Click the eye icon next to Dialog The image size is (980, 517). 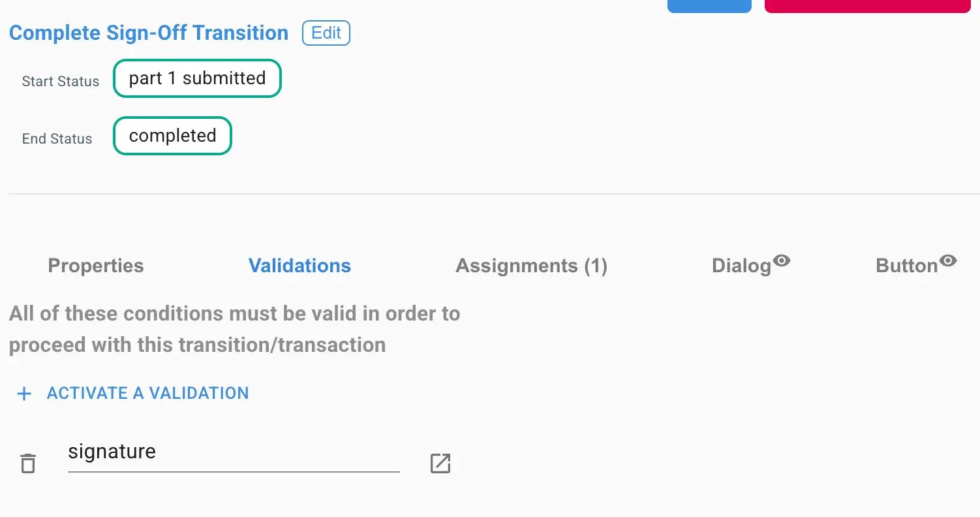pos(783,260)
